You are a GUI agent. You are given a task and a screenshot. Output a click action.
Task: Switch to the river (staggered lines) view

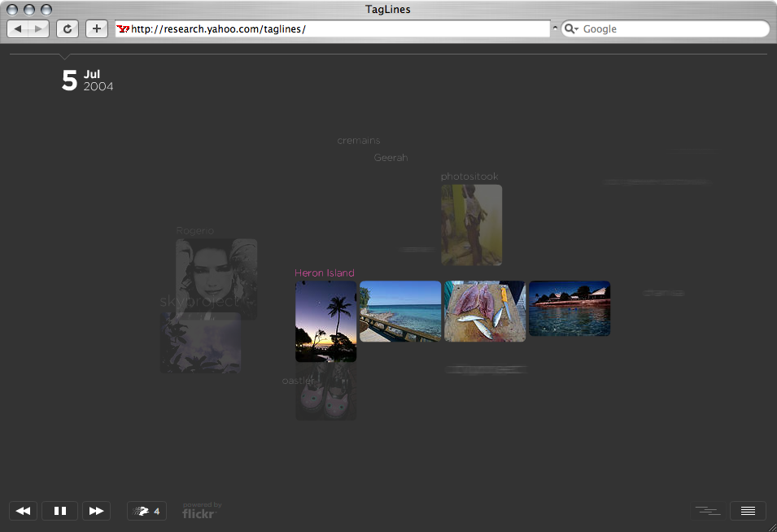click(707, 511)
